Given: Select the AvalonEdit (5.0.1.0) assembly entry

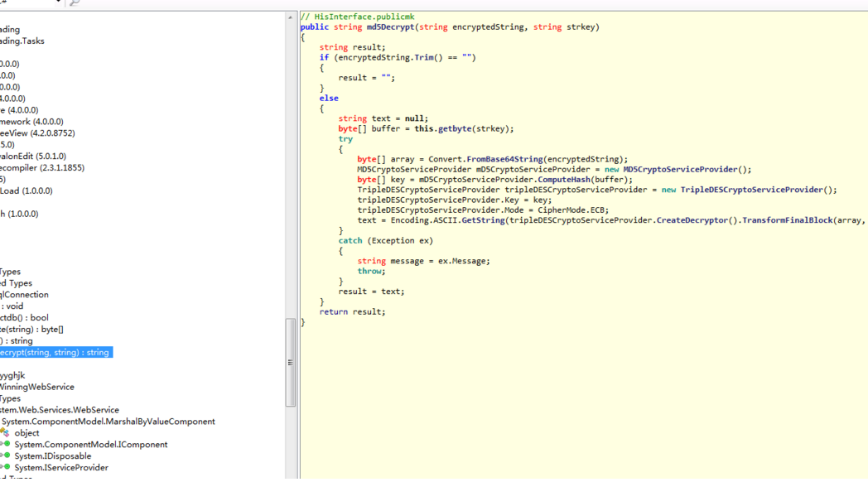Looking at the screenshot, I should pos(33,156).
